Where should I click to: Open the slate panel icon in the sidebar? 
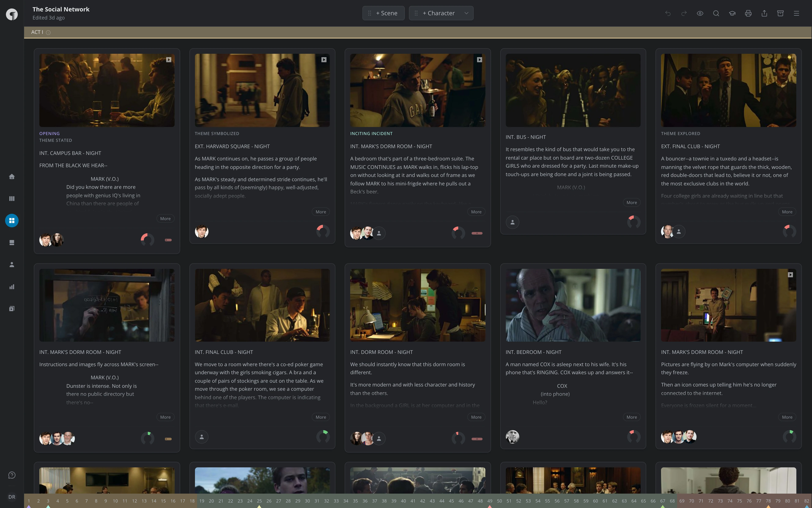click(12, 243)
